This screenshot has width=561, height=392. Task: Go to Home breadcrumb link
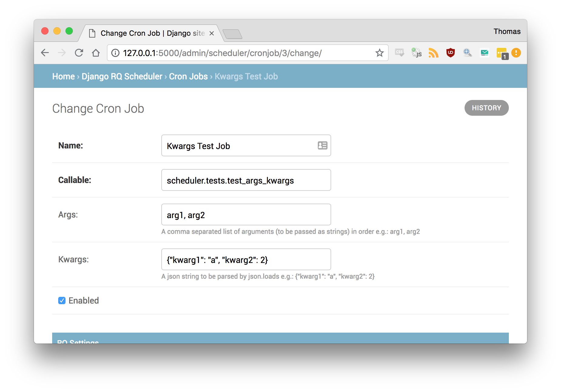[63, 76]
